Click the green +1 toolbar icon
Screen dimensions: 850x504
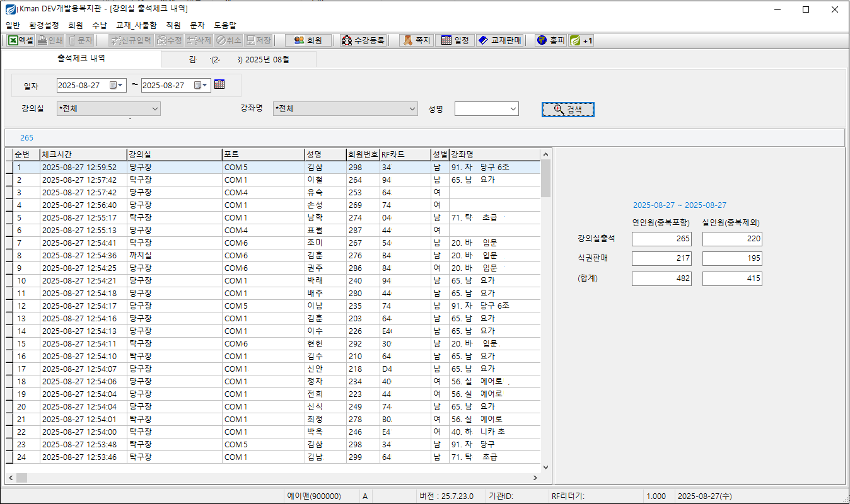coord(581,40)
